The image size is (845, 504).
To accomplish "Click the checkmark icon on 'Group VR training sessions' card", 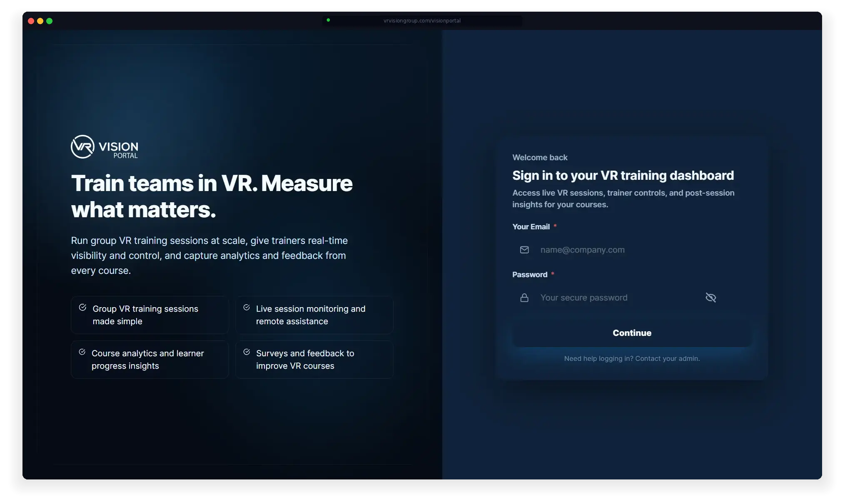I will coord(82,307).
